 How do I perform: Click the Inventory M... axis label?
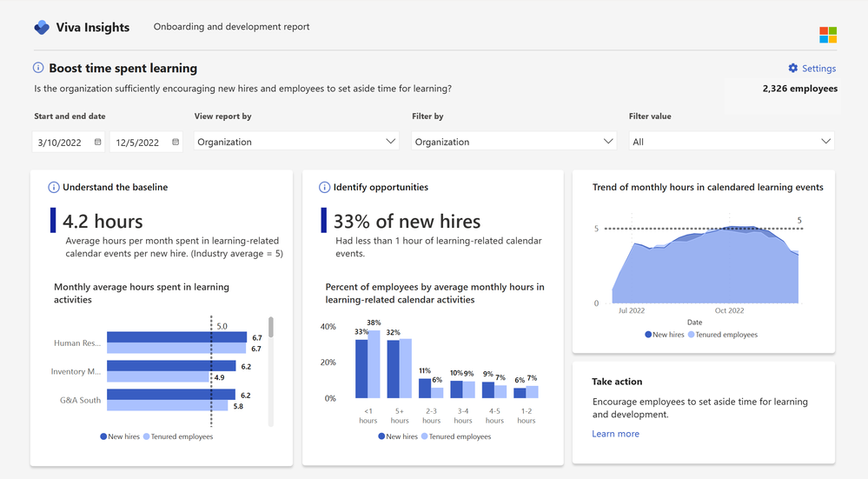(x=76, y=371)
